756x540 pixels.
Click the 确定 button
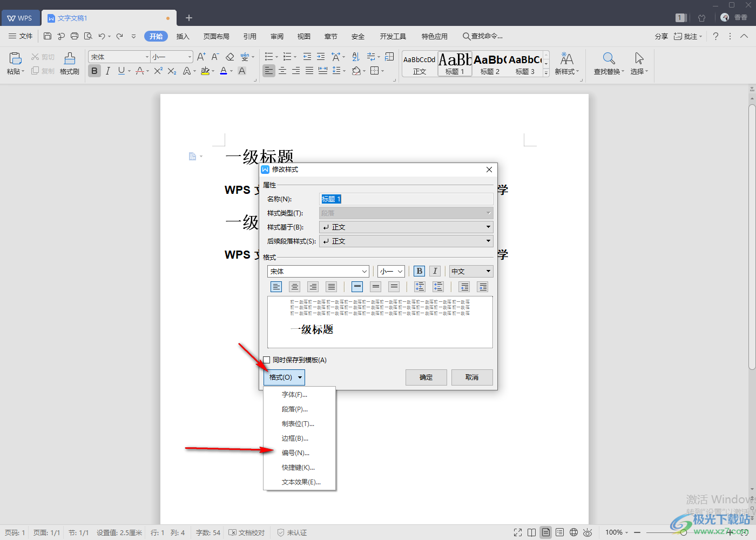pos(426,377)
